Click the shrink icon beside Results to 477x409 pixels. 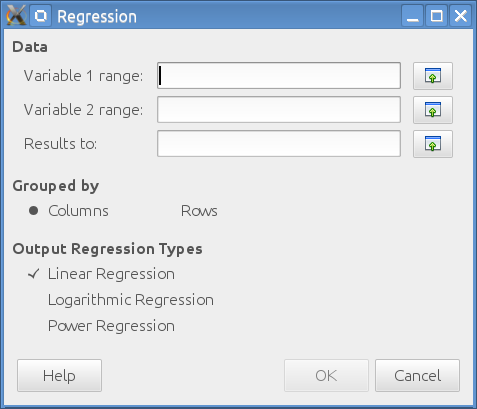pos(433,144)
